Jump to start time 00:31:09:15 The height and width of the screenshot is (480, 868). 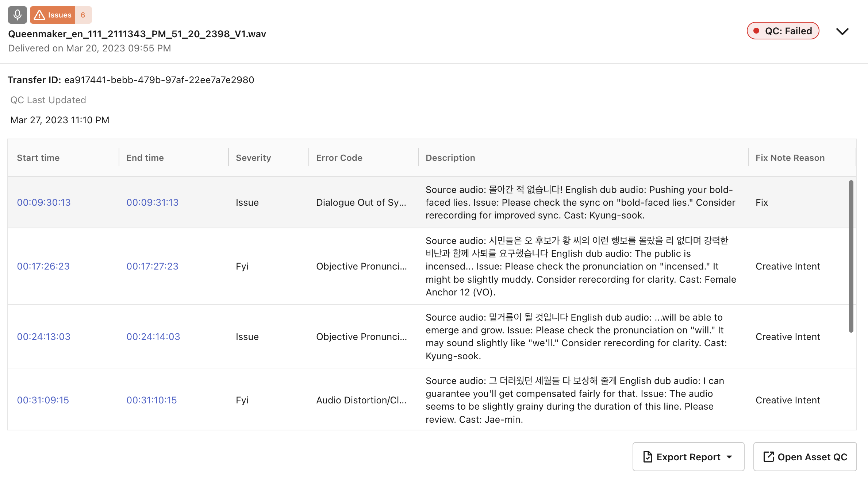pyautogui.click(x=43, y=400)
